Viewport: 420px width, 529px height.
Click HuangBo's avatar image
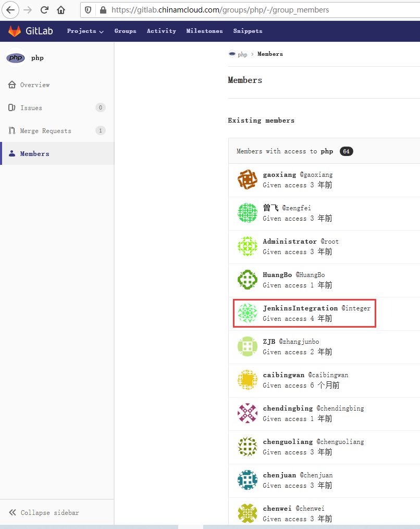(248, 280)
